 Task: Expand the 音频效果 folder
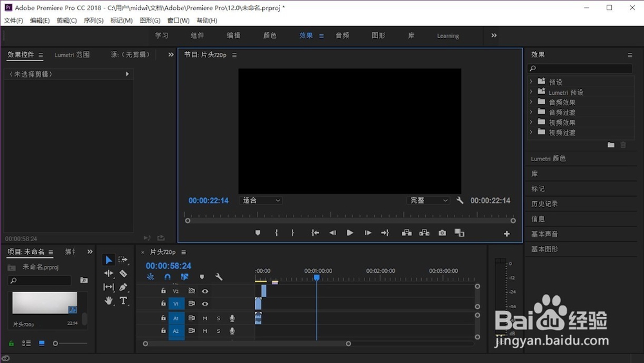coord(531,102)
